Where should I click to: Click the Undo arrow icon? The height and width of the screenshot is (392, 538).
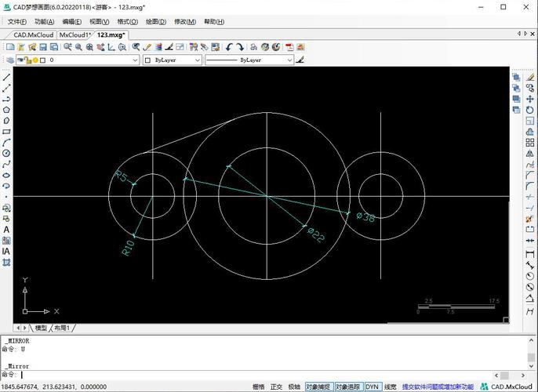coord(229,47)
